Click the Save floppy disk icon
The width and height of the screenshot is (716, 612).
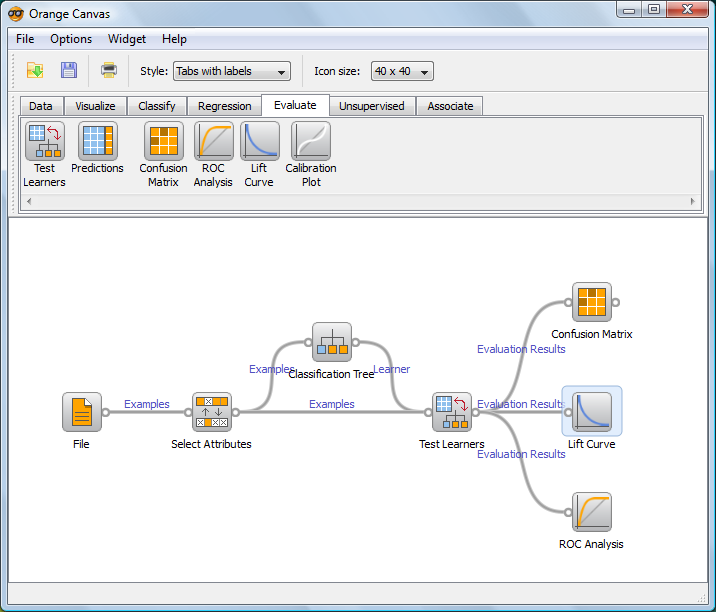pyautogui.click(x=69, y=70)
